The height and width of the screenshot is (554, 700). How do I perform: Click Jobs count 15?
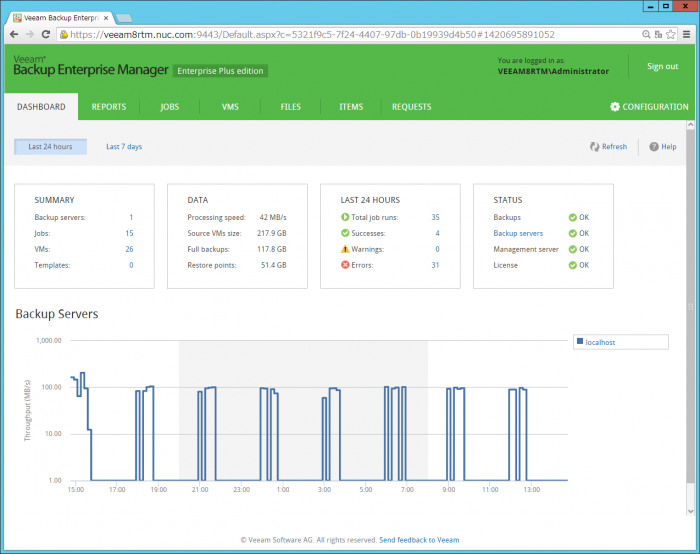[129, 233]
